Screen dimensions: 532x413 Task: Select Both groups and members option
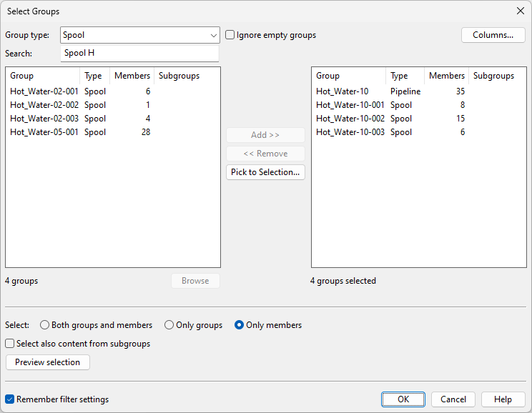[x=45, y=325]
